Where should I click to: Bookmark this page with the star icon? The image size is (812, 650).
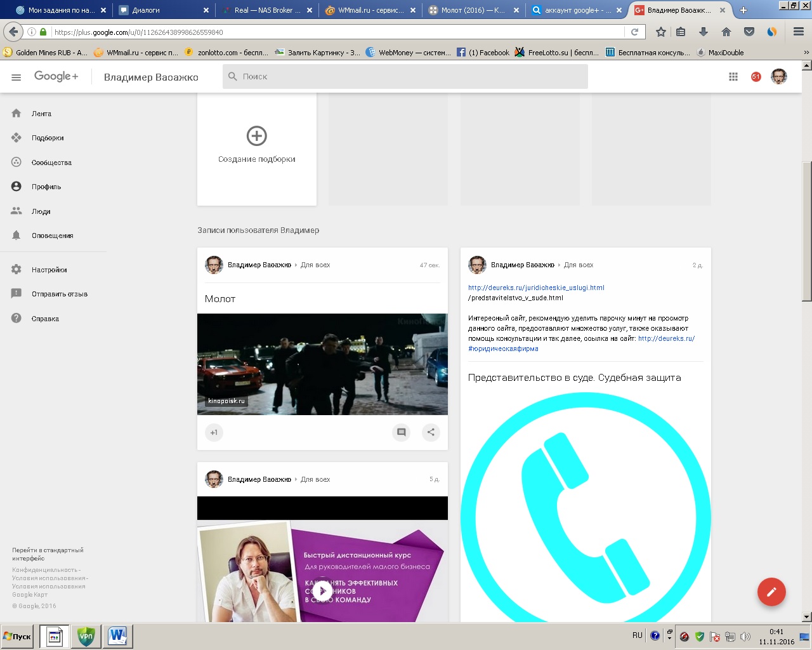pyautogui.click(x=661, y=32)
